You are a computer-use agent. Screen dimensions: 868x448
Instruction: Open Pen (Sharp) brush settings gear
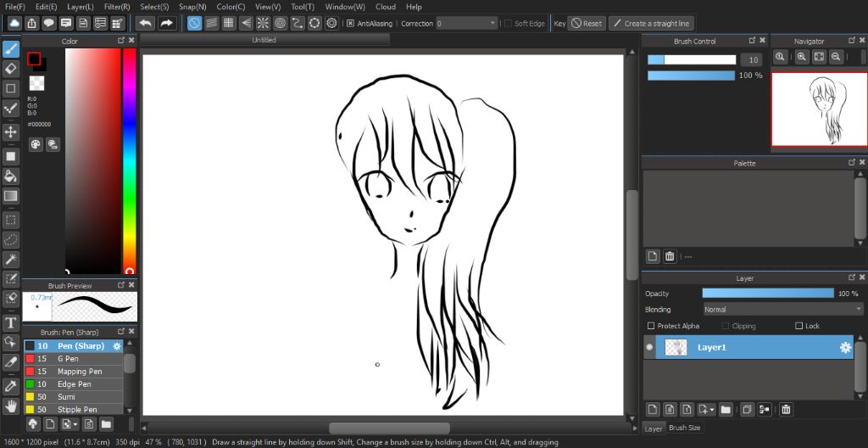pyautogui.click(x=117, y=346)
